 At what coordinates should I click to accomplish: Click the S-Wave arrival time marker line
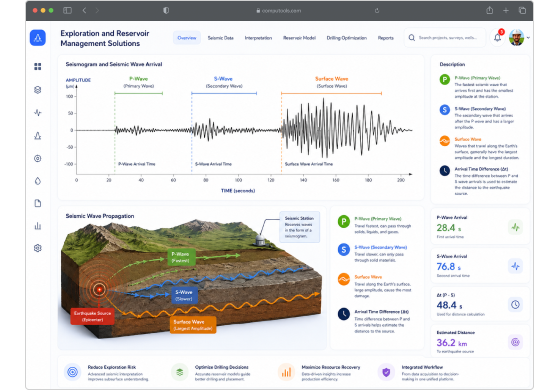(192, 133)
